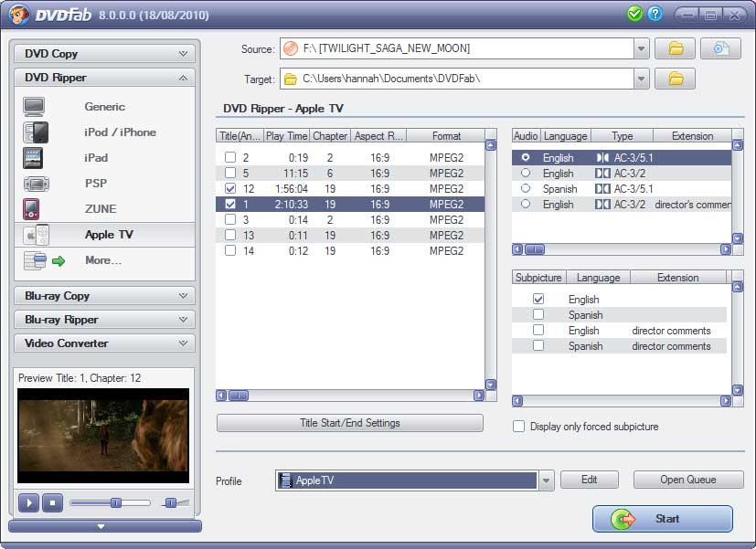The width and height of the screenshot is (756, 549).
Task: Click audio Type column header
Action: (622, 136)
